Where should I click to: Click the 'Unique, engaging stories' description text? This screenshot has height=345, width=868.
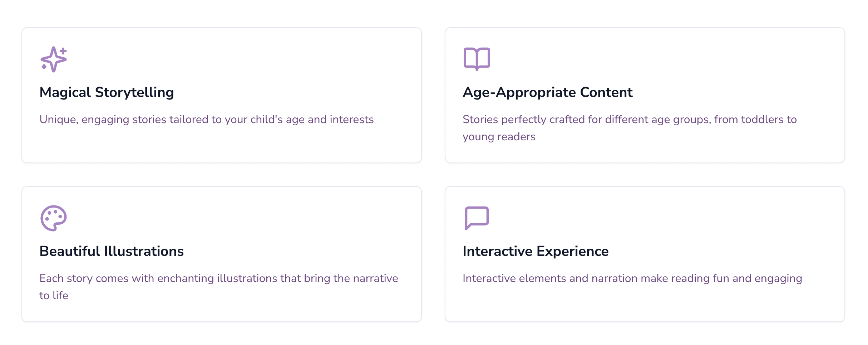pyautogui.click(x=207, y=120)
